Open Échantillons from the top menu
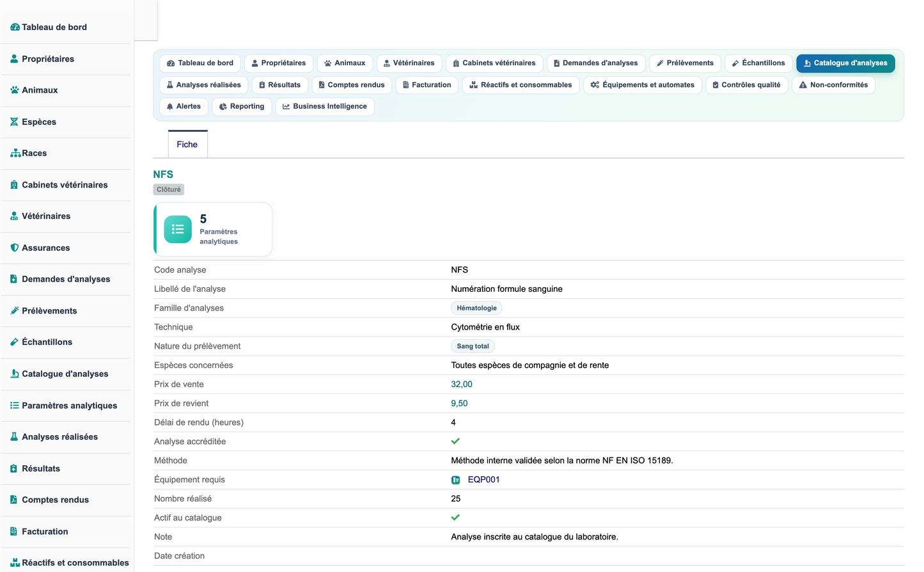This screenshot has height=572, width=924. click(x=758, y=63)
